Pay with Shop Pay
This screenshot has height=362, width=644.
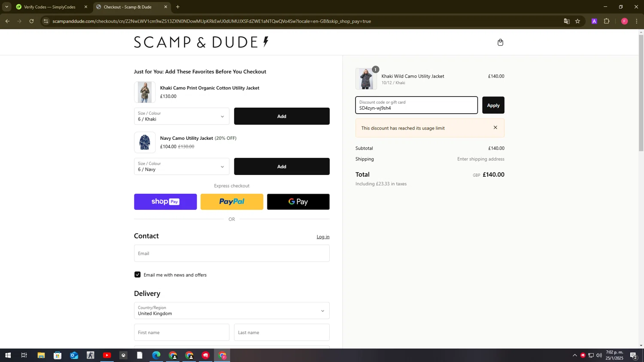tap(165, 202)
